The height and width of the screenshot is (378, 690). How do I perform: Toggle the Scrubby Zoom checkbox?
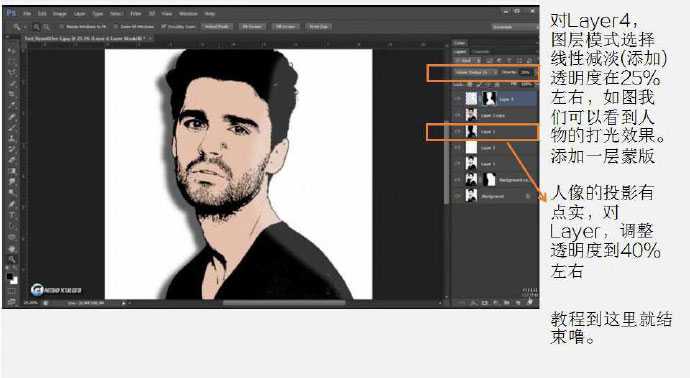[x=163, y=27]
